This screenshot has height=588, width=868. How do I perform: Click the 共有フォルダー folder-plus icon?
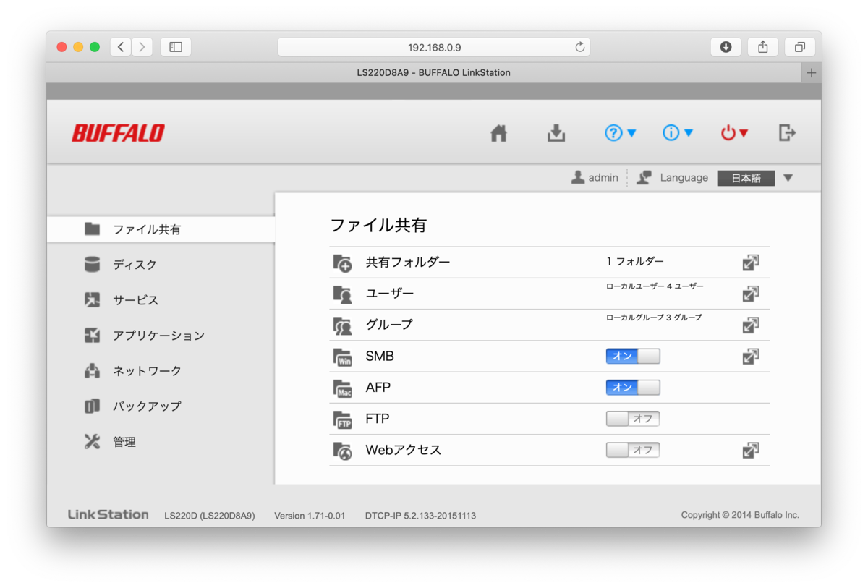pyautogui.click(x=342, y=263)
